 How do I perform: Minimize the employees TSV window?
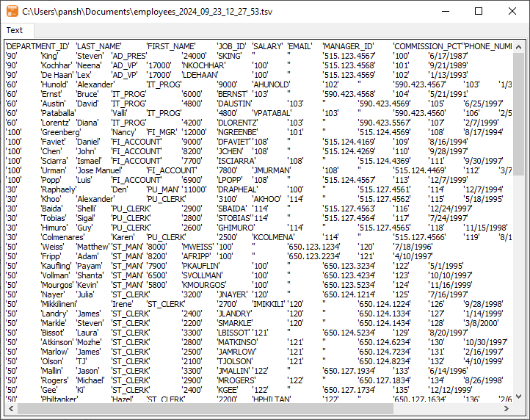[445, 12]
